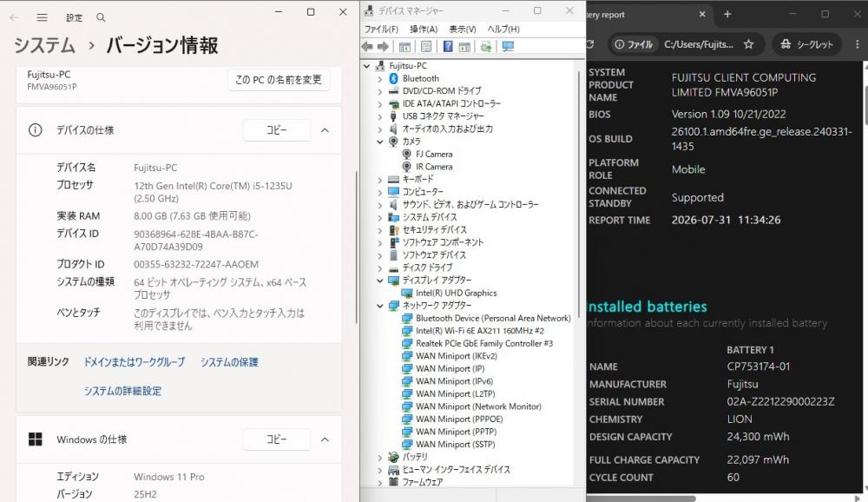Click the Windows logo beside Windows の仕様
868x502 pixels.
[35, 439]
